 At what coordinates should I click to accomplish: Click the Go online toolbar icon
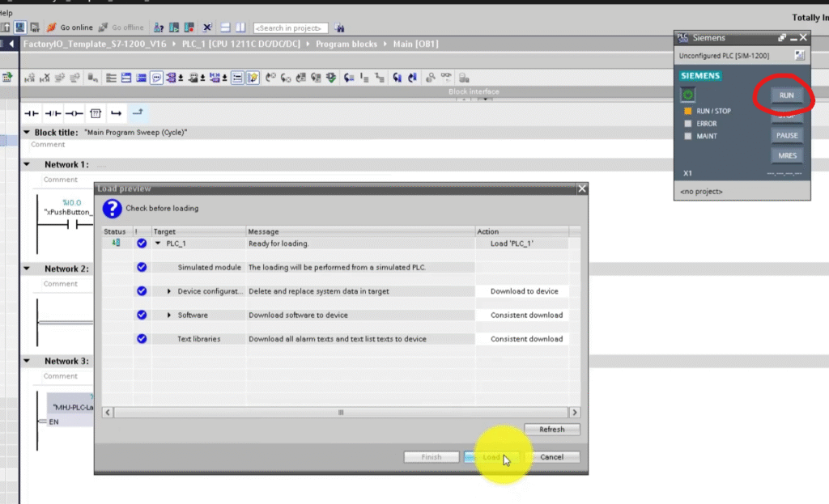click(51, 28)
